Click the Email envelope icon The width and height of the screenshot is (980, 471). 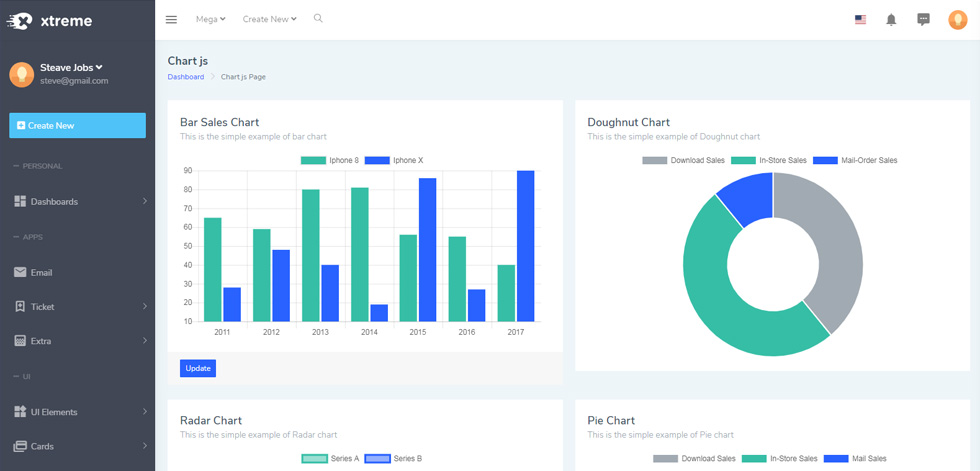[x=20, y=272]
